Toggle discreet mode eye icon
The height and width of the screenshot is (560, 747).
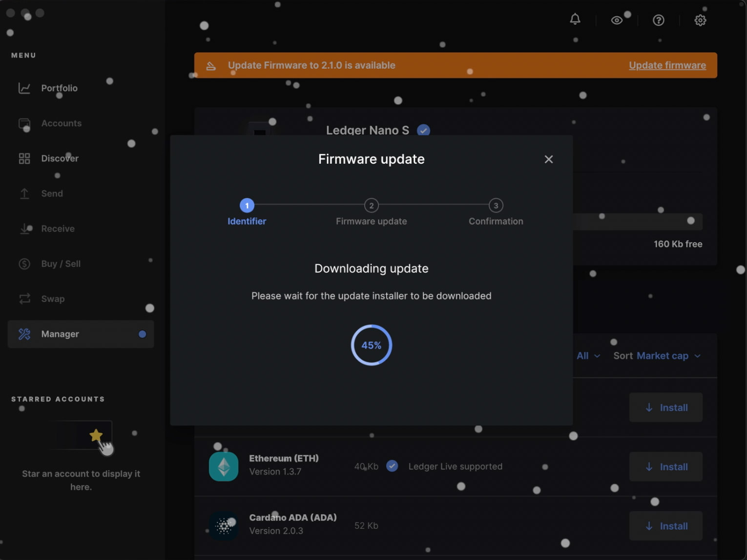[617, 20]
